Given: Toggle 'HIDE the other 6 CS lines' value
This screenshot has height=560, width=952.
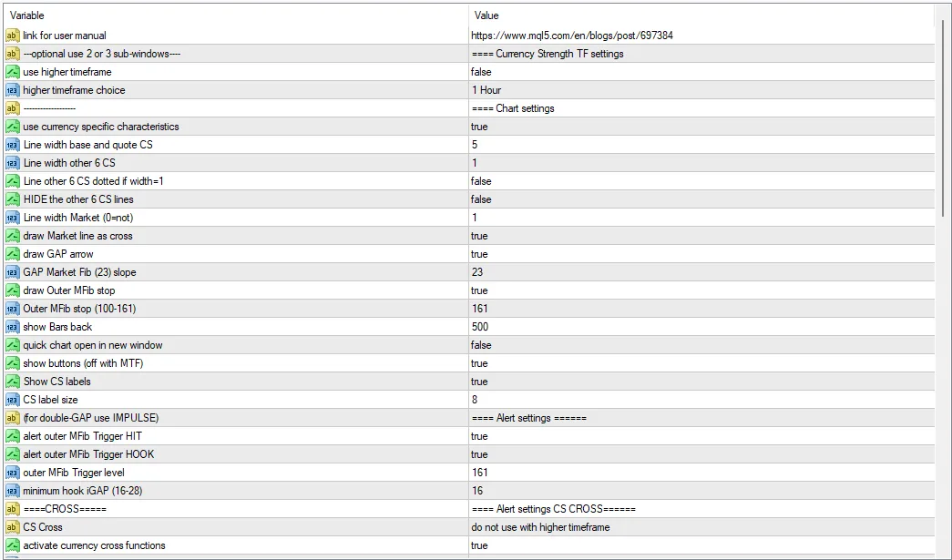Looking at the screenshot, I should 481,199.
